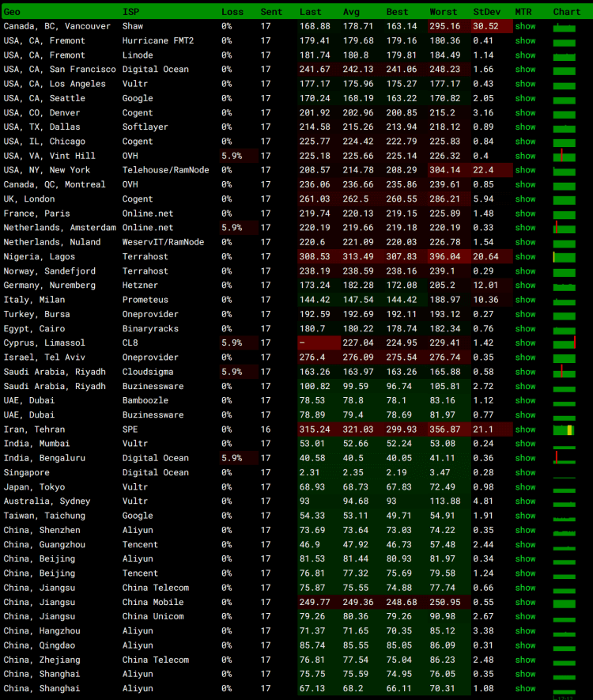The image size is (593, 700).
Task: Open chart thumbnail for Jiangsu China Mobile
Action: [x=564, y=604]
